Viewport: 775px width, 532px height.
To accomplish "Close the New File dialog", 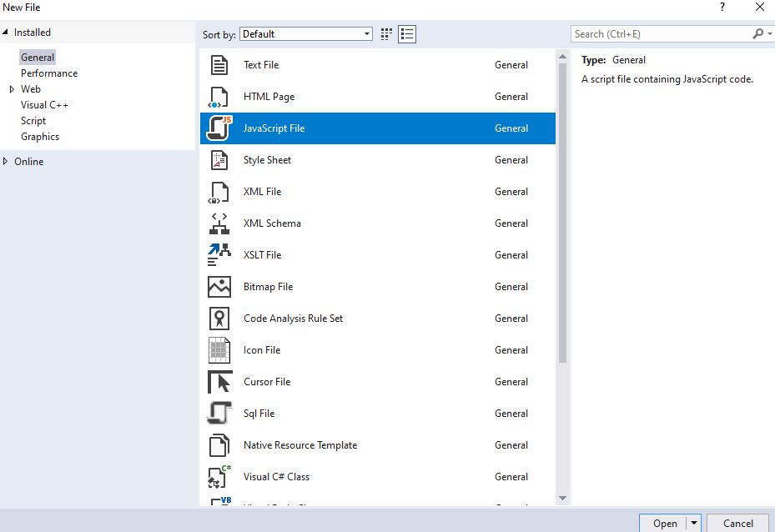I will pos(760,7).
